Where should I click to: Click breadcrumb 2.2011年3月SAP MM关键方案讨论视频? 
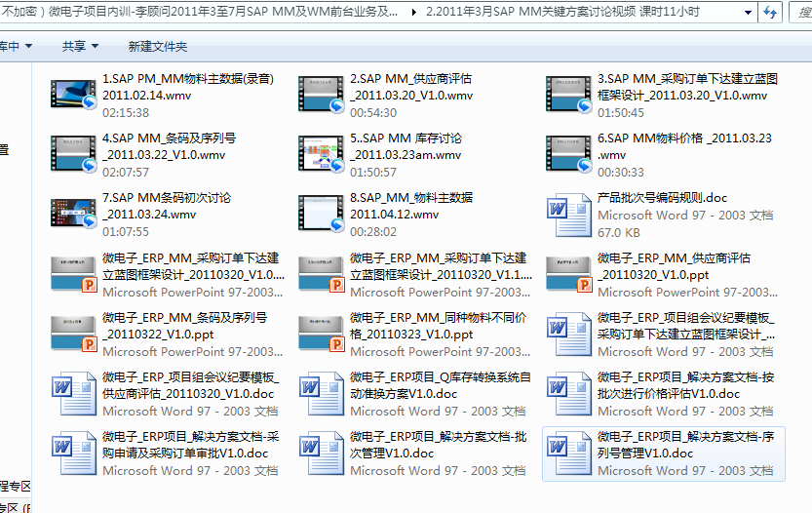(x=562, y=12)
